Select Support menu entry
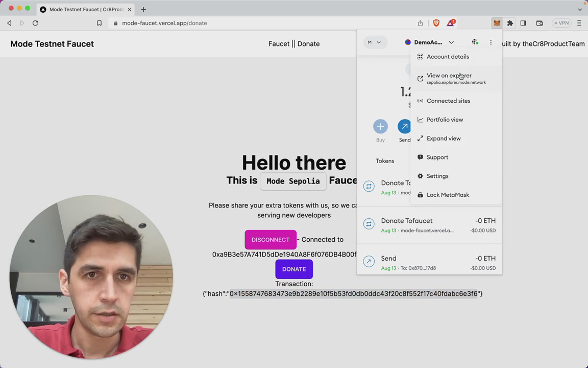588x368 pixels. click(x=456, y=157)
